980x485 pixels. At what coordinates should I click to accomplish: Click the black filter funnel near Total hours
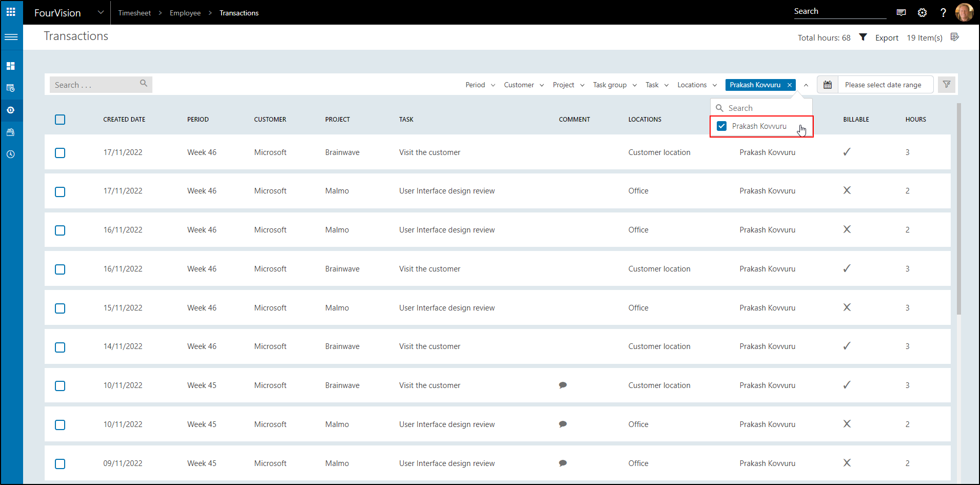(x=863, y=37)
